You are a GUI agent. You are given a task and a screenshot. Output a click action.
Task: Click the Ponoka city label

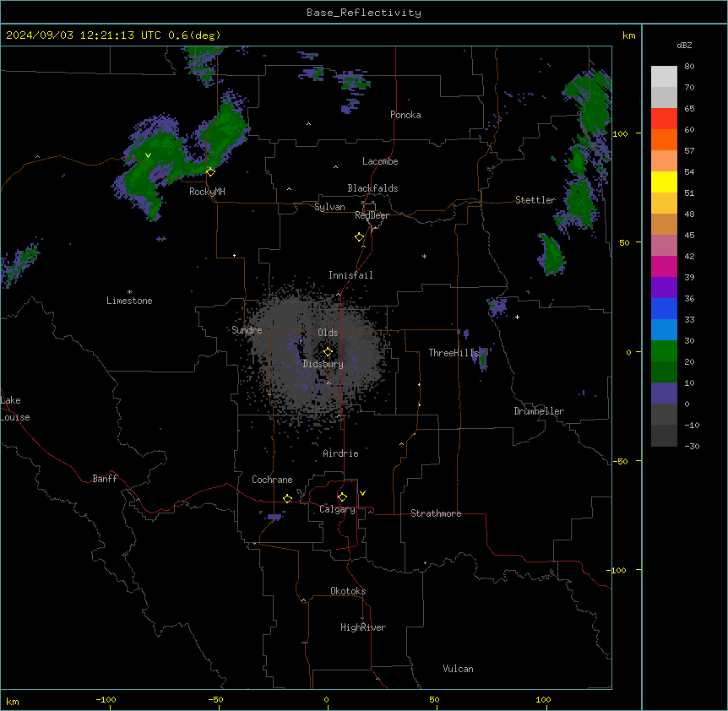click(405, 115)
